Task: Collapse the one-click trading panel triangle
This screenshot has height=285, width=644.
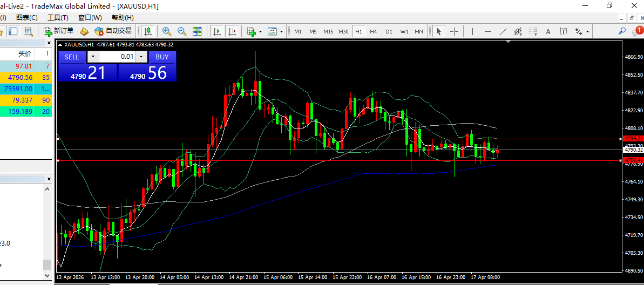Action: (x=61, y=45)
